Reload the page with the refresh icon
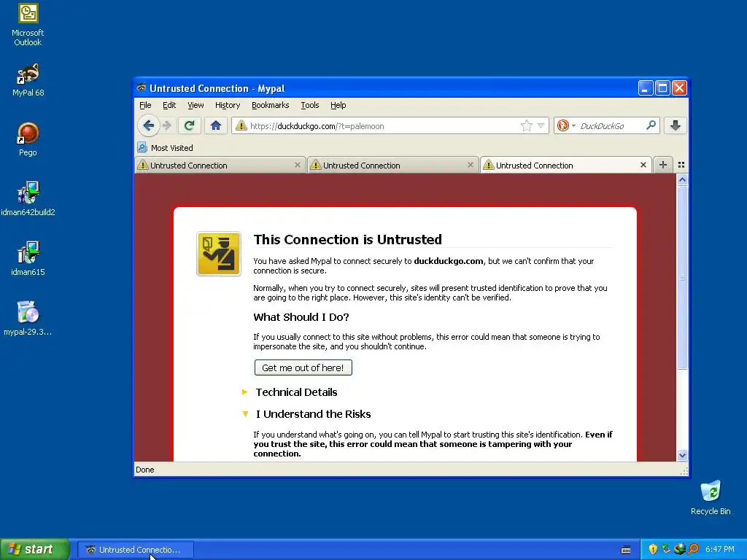The height and width of the screenshot is (560, 747). click(189, 125)
